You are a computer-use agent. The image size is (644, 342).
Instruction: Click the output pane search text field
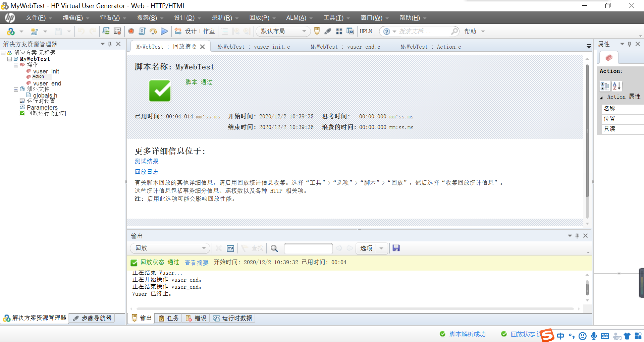click(x=308, y=248)
